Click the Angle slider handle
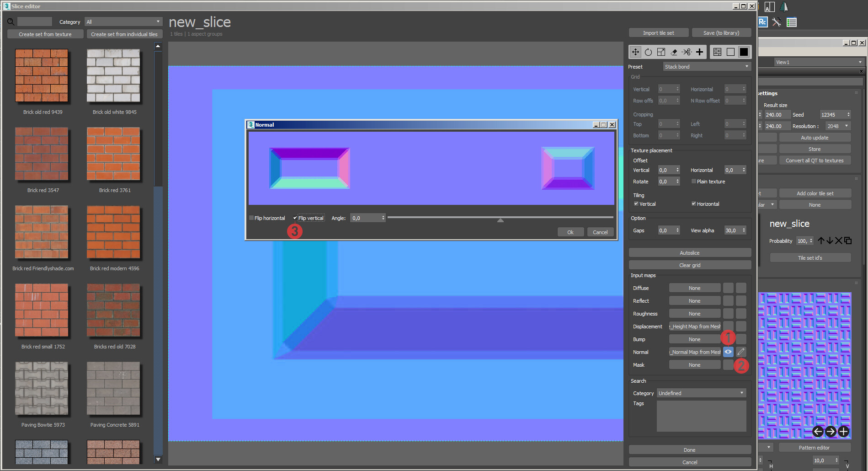868x471 pixels. click(501, 220)
